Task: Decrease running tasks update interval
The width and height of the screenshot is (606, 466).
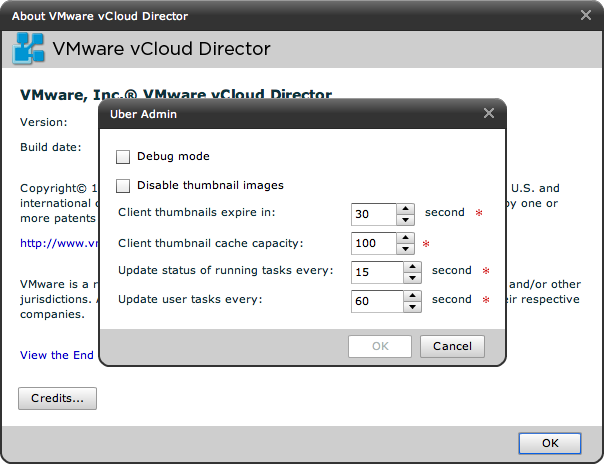Action: tap(412, 278)
